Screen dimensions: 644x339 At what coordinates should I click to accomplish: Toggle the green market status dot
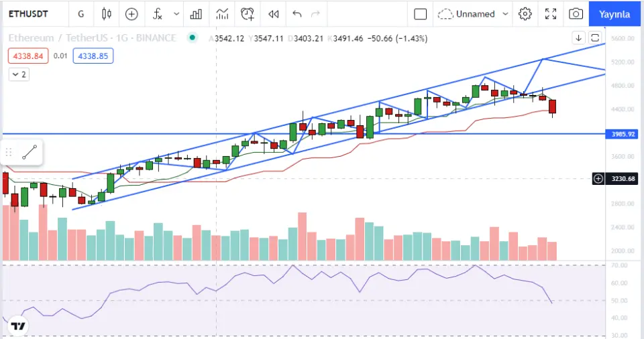(193, 38)
